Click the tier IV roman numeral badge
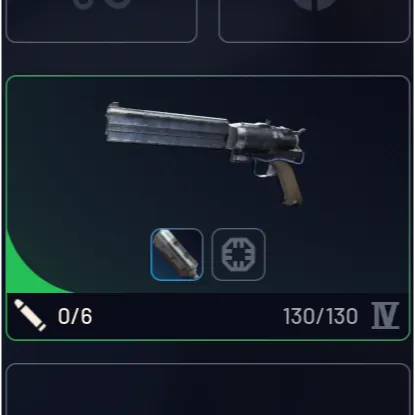Image resolution: width=415 pixels, height=415 pixels. [x=385, y=316]
